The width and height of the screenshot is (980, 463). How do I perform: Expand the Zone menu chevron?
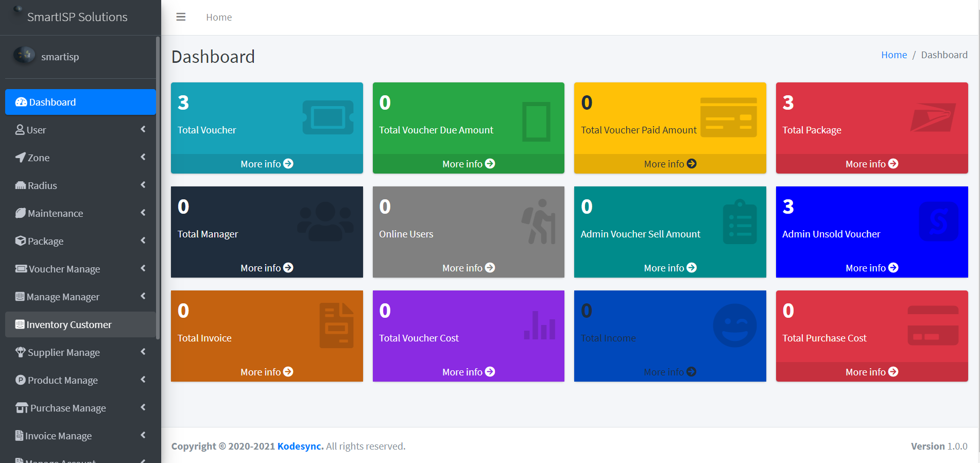tap(143, 157)
